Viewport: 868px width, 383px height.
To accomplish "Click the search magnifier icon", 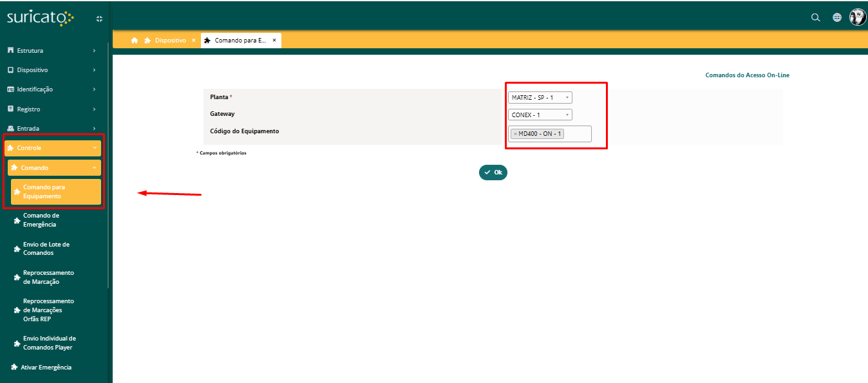I will click(815, 18).
